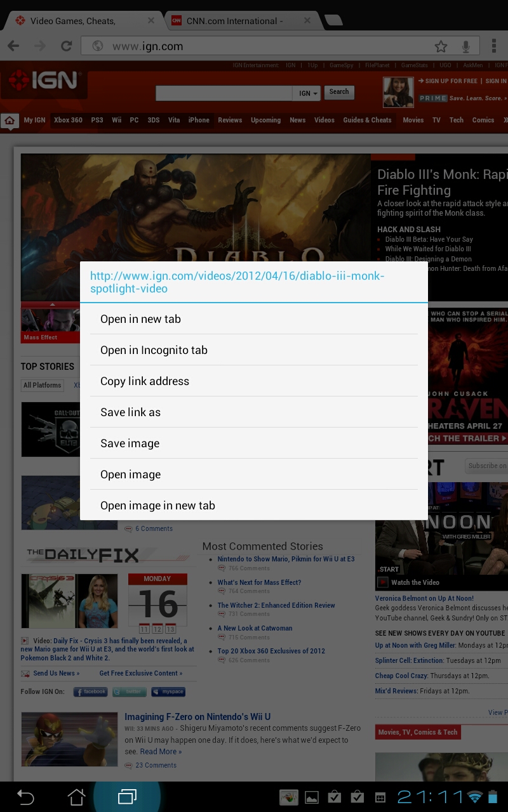Close the CNN.com International tab
This screenshot has width=508, height=812.
click(x=307, y=20)
